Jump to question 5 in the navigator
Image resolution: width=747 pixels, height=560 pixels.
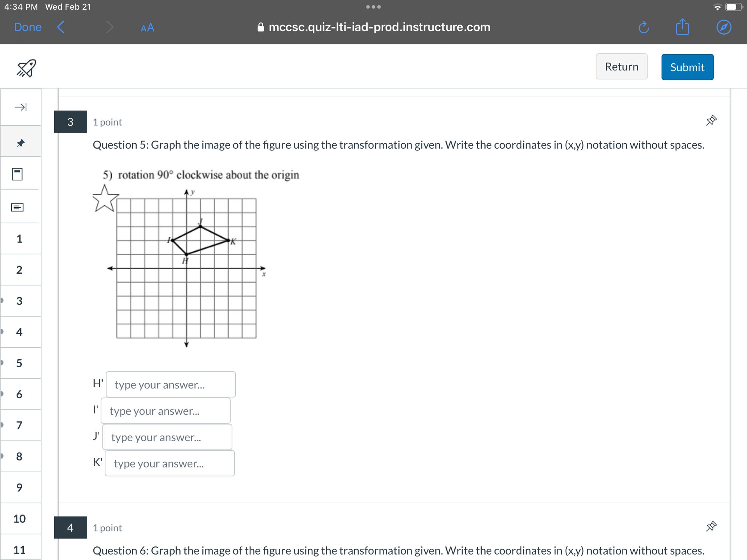[19, 363]
